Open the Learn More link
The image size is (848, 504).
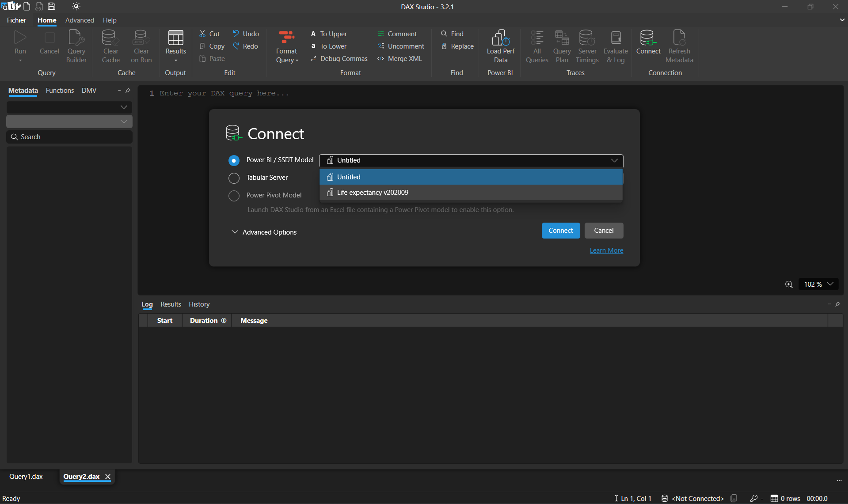point(606,250)
